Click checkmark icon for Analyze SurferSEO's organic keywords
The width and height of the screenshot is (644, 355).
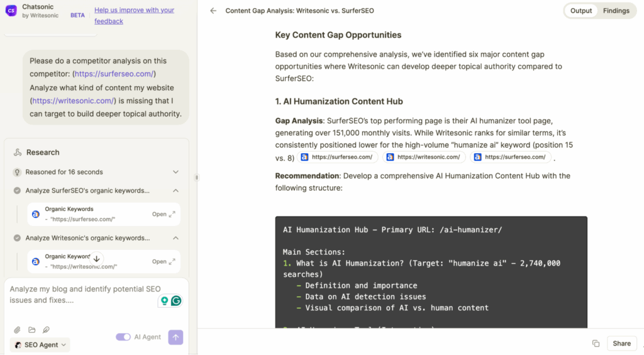[x=17, y=191]
